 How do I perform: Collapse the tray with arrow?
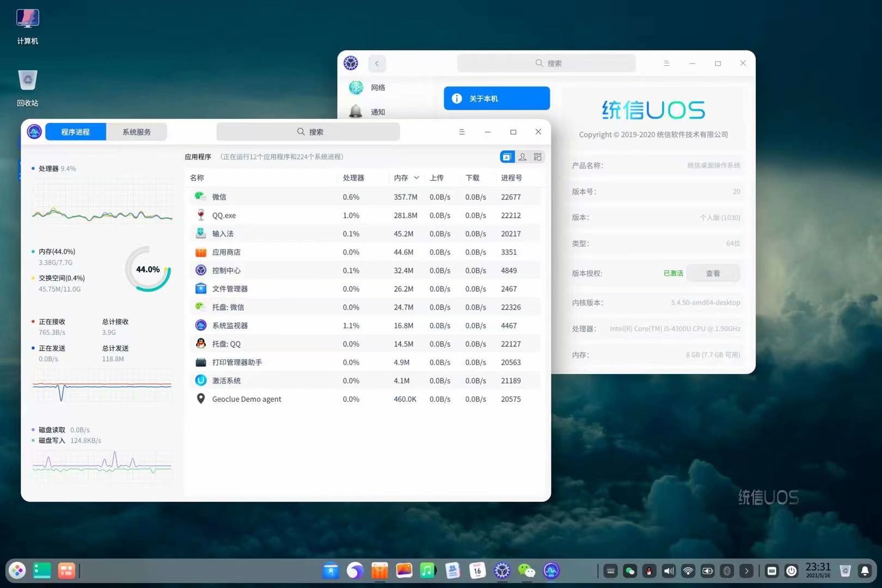coord(746,571)
